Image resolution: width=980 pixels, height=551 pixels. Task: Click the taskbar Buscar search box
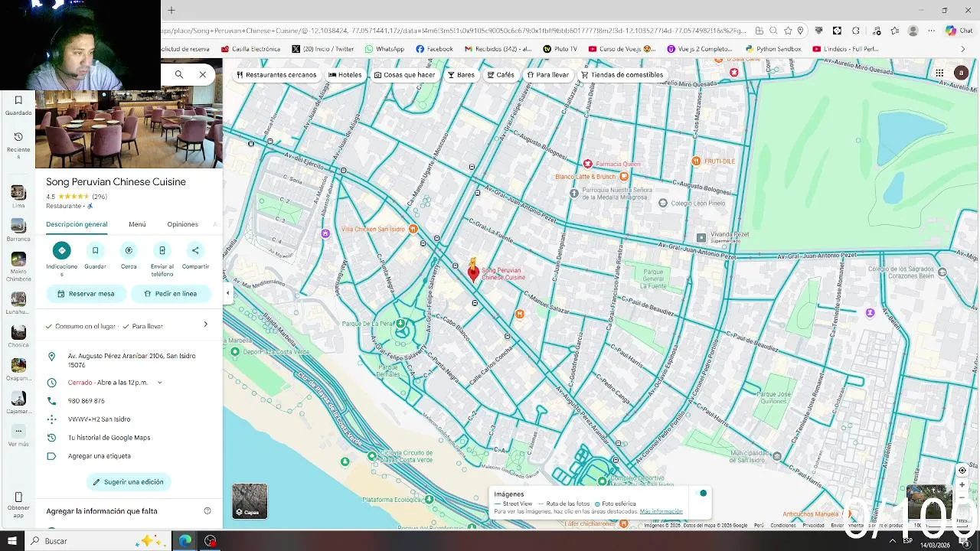[x=98, y=541]
